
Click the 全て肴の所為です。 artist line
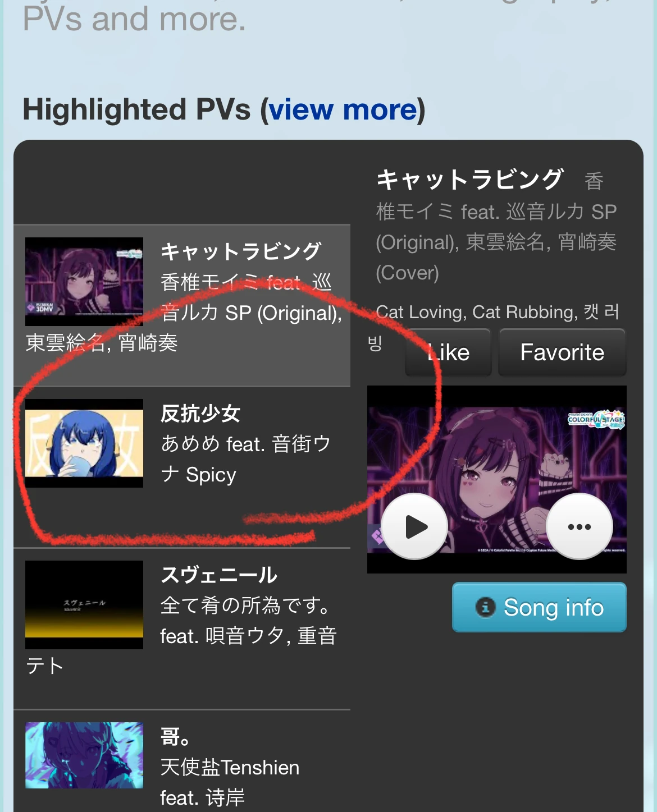[245, 605]
